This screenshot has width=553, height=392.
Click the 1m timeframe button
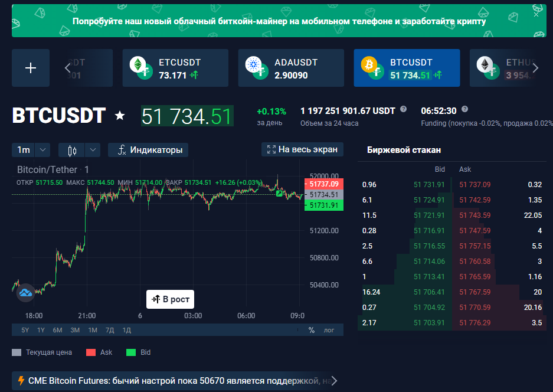[x=24, y=150]
